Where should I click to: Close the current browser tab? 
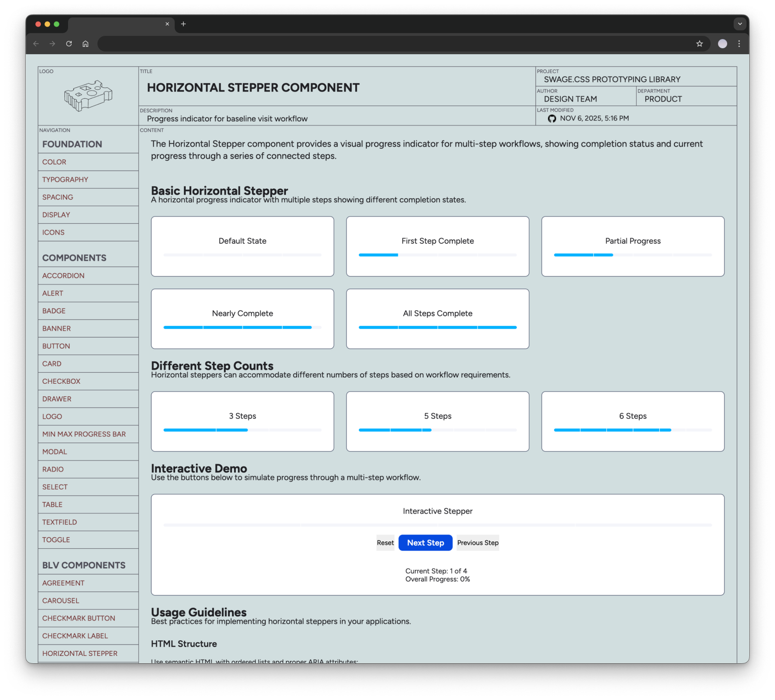pyautogui.click(x=167, y=24)
